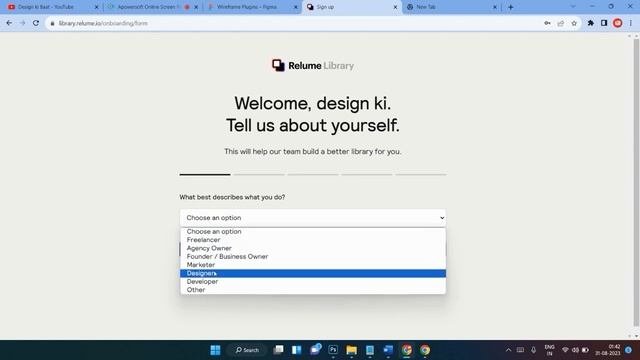
Task: Select the Developer option
Action: [313, 282]
